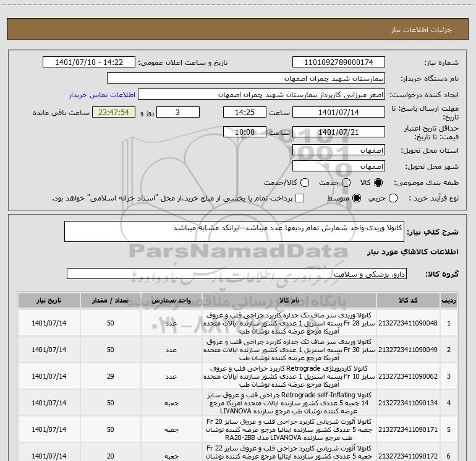
Task: Click the announcement date field 1401/07/10 - 14:22
Action: (89, 62)
